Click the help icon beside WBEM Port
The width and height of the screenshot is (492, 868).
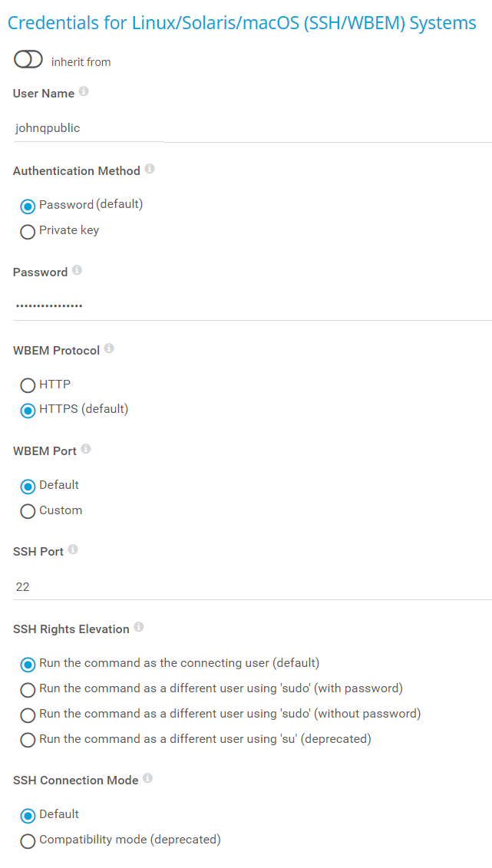(x=86, y=449)
